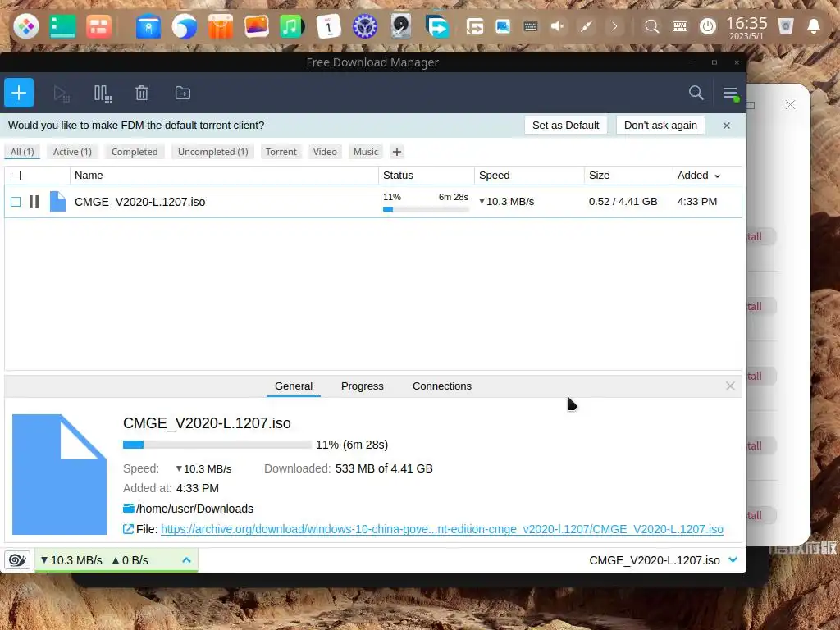The height and width of the screenshot is (630, 840).
Task: Click the 11% progress bar in Status column
Action: tap(426, 209)
